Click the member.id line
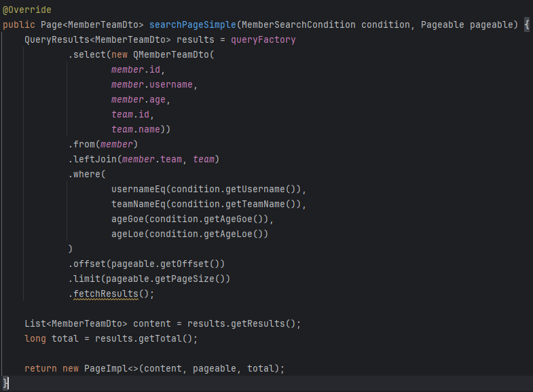 click(138, 70)
